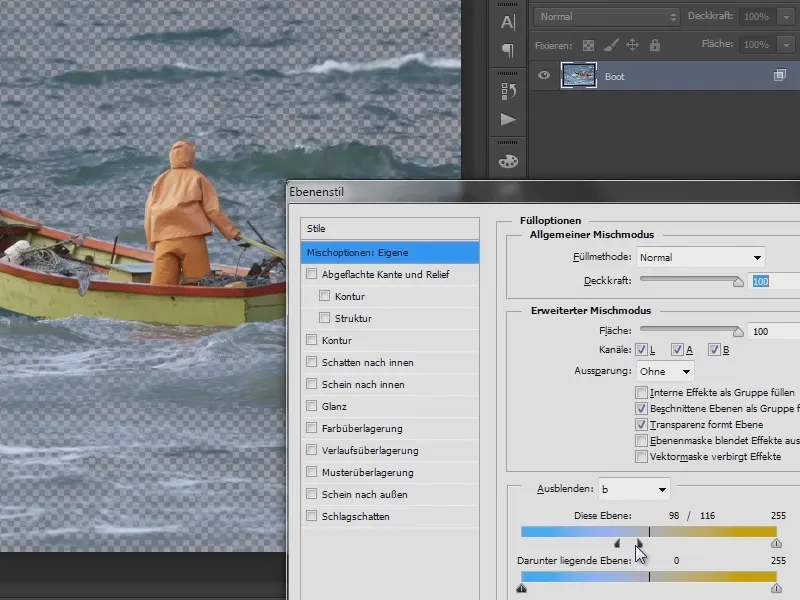The height and width of the screenshot is (600, 800).
Task: Click the Deckkraft slider in Allgemeiner Mischmodus
Action: (691, 280)
